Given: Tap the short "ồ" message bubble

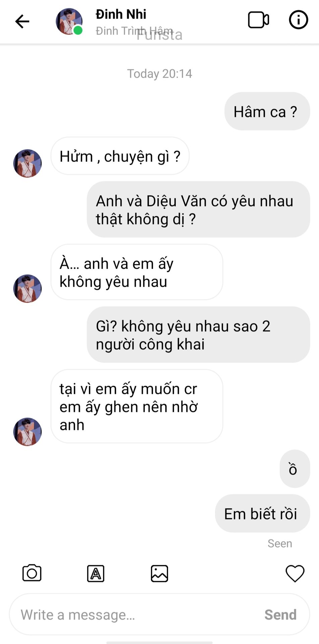Looking at the screenshot, I should 295,469.
